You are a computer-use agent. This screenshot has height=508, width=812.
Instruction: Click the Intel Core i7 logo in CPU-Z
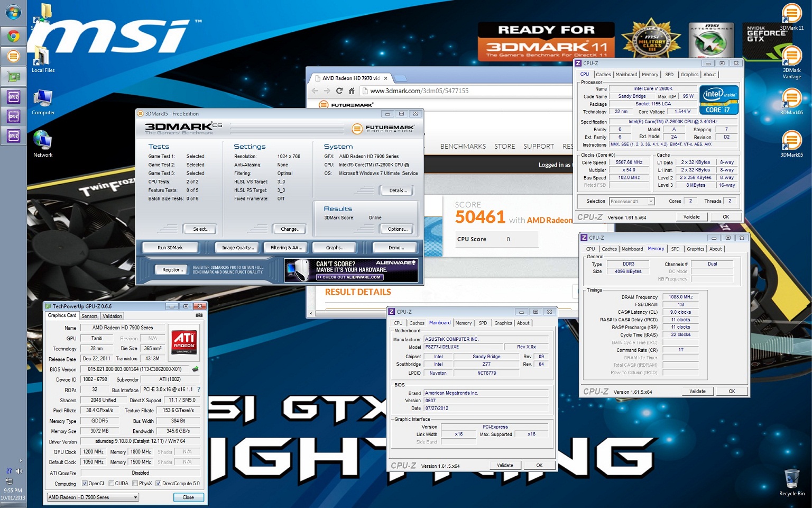(x=719, y=99)
